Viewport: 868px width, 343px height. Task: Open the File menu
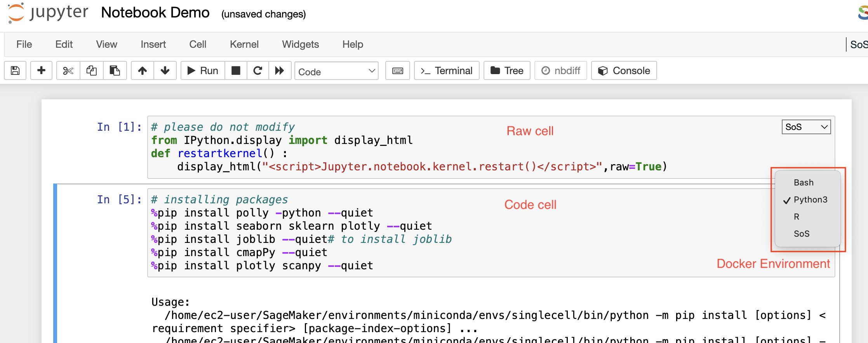(x=24, y=44)
